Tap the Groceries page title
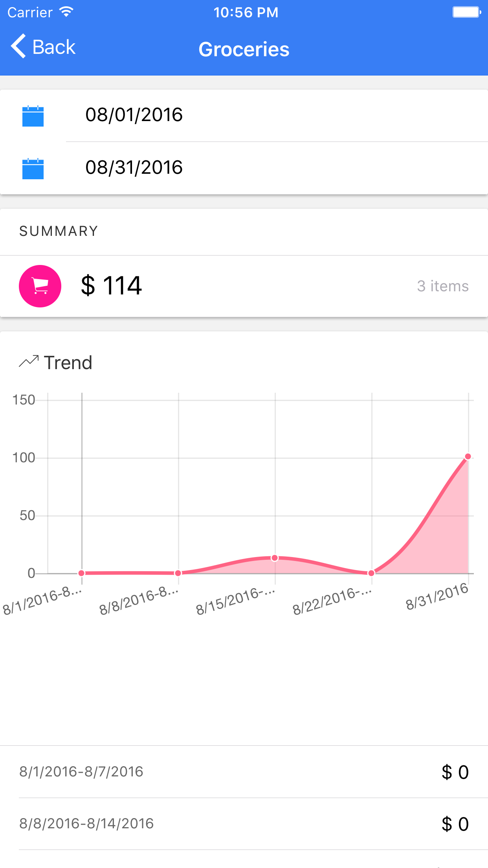488x868 pixels. click(x=244, y=50)
